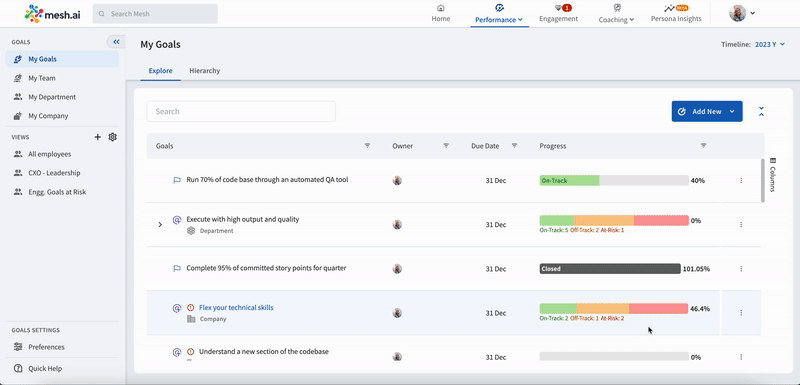
Task: Click the collapse/expand all rows toggle
Action: point(761,111)
